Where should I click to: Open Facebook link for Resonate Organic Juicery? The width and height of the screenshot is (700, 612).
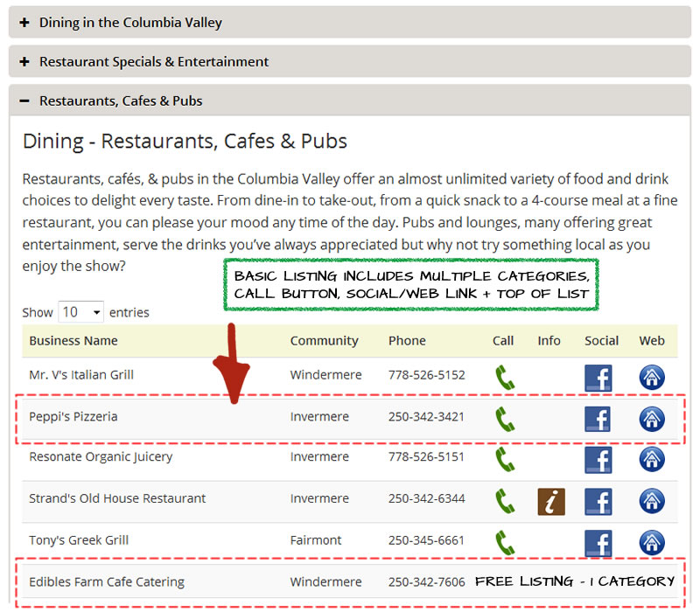pos(598,459)
